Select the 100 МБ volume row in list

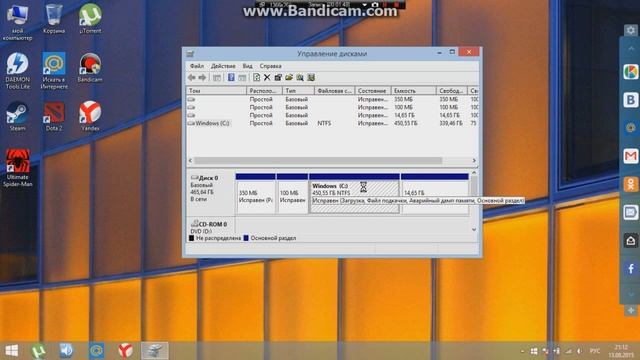[x=333, y=107]
